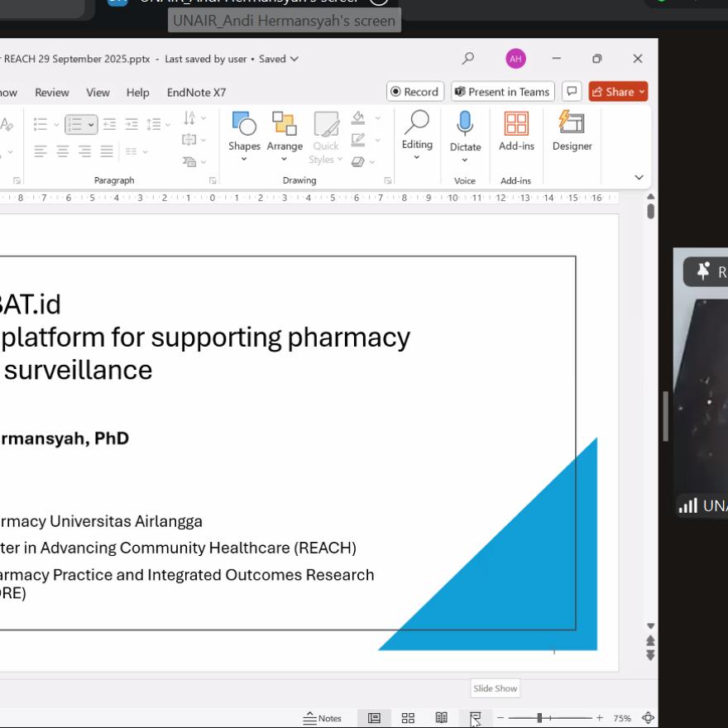Open the Designer pane
728x728 pixels.
coord(572,124)
